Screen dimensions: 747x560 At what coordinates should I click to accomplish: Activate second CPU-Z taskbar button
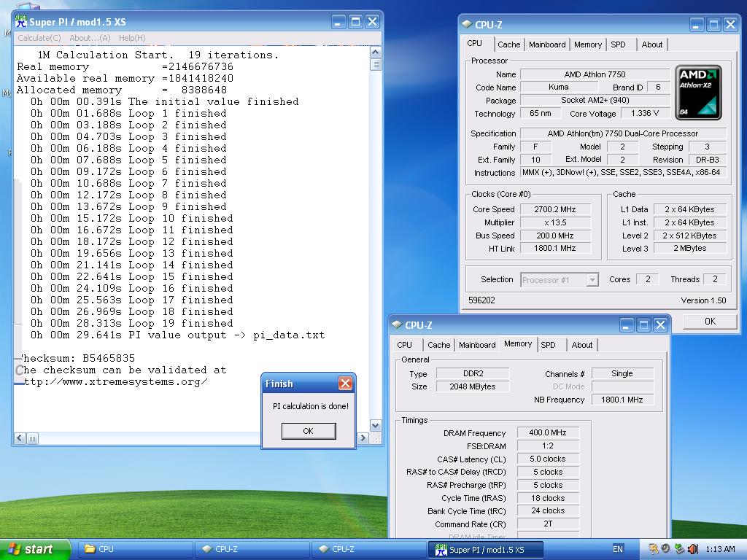coord(369,549)
